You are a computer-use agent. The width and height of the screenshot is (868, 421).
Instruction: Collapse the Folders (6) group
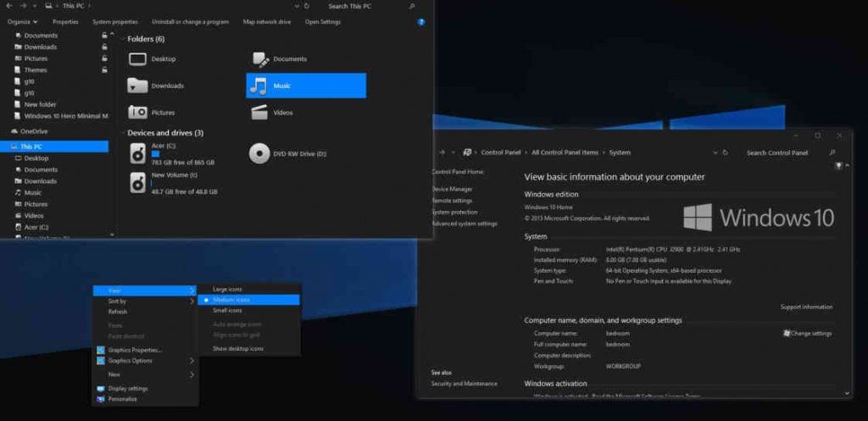coord(122,39)
